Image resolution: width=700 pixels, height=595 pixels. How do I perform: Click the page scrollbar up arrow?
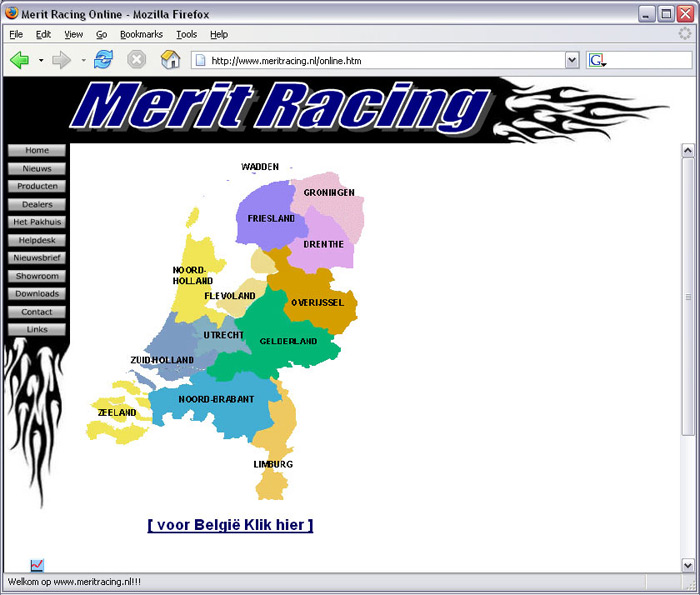pyautogui.click(x=688, y=151)
